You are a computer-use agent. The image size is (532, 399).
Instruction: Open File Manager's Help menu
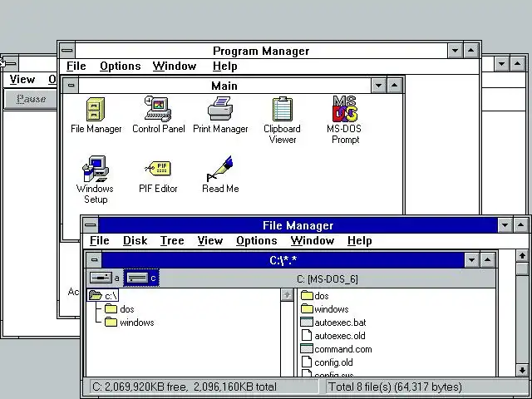coord(360,240)
